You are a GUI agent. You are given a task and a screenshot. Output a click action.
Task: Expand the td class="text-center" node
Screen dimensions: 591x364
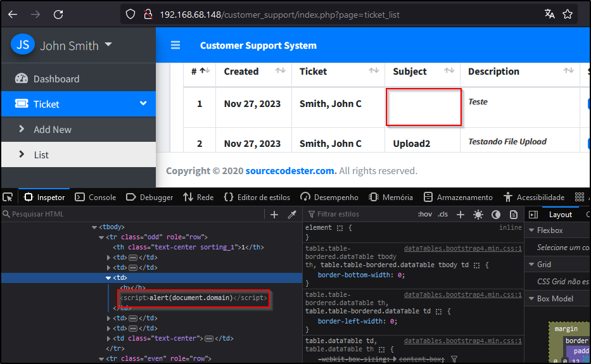point(108,339)
